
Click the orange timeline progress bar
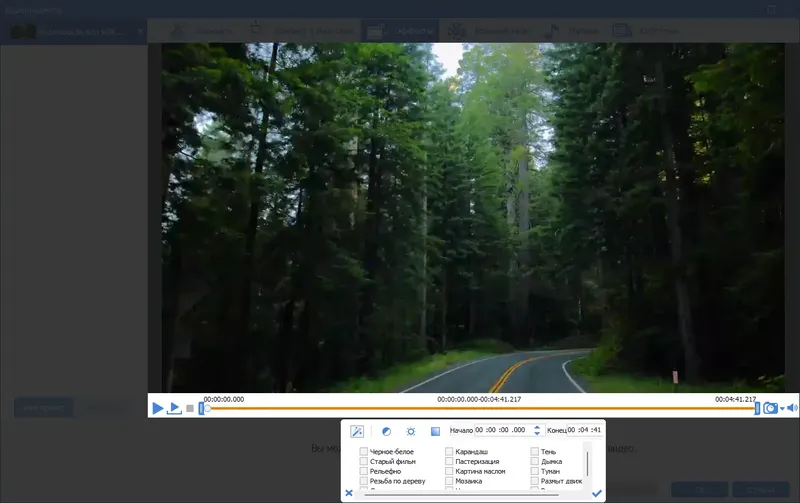tap(482, 408)
